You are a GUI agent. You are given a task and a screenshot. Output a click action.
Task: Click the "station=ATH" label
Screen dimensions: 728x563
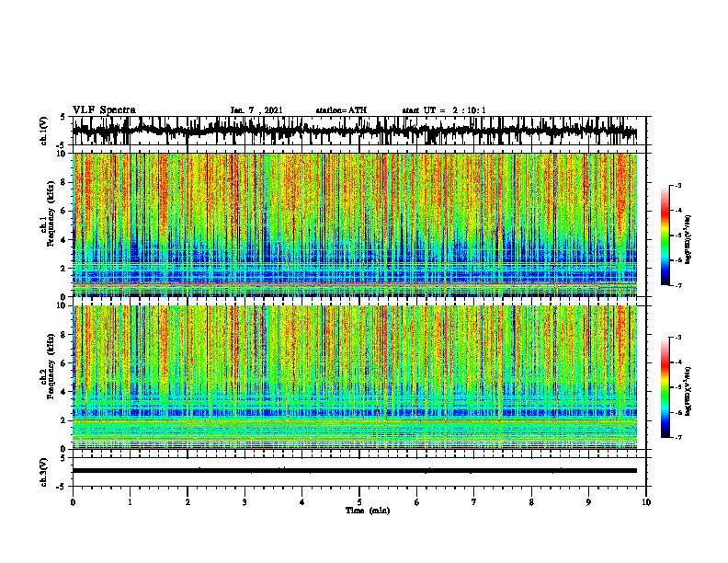click(x=341, y=110)
